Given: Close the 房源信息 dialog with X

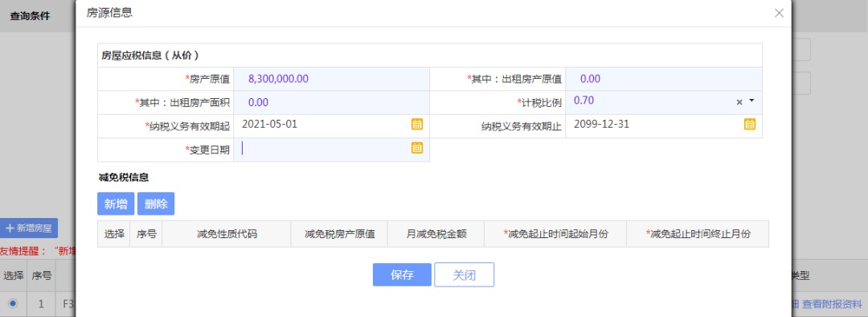Looking at the screenshot, I should click(779, 14).
